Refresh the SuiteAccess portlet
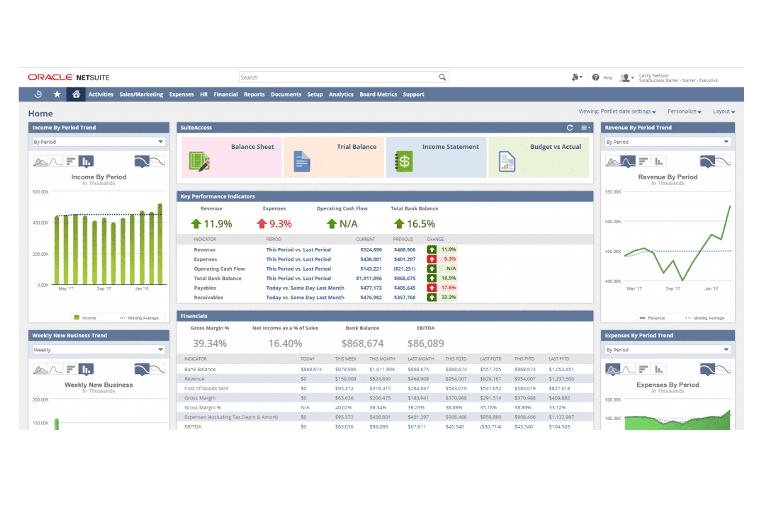 click(570, 128)
